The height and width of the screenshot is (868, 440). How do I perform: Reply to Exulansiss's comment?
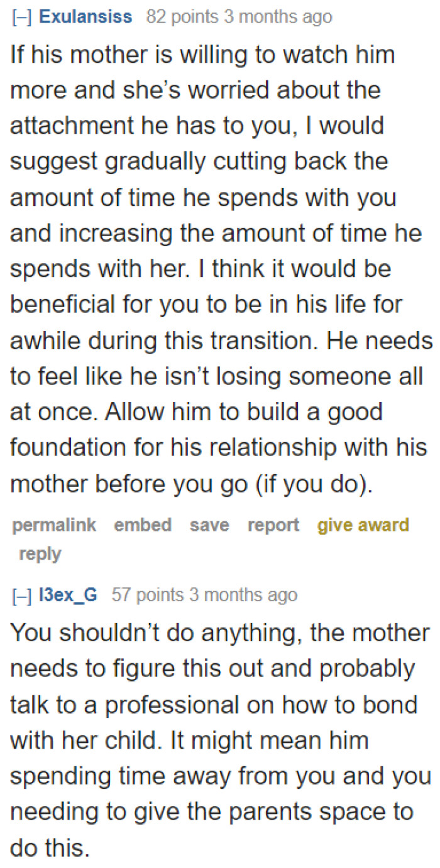tap(39, 553)
